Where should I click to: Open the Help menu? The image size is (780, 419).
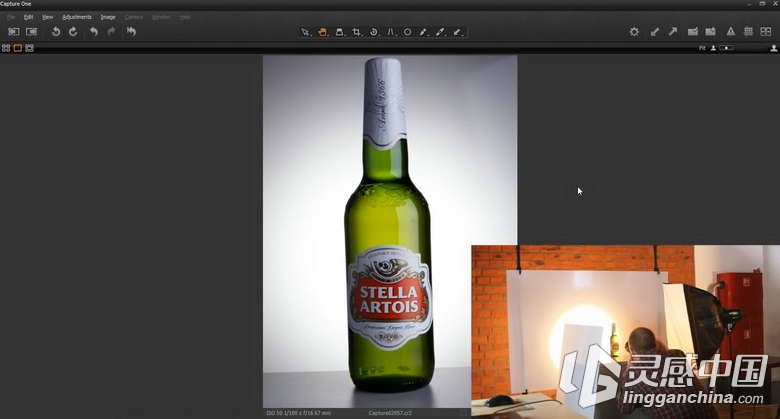pyautogui.click(x=185, y=17)
